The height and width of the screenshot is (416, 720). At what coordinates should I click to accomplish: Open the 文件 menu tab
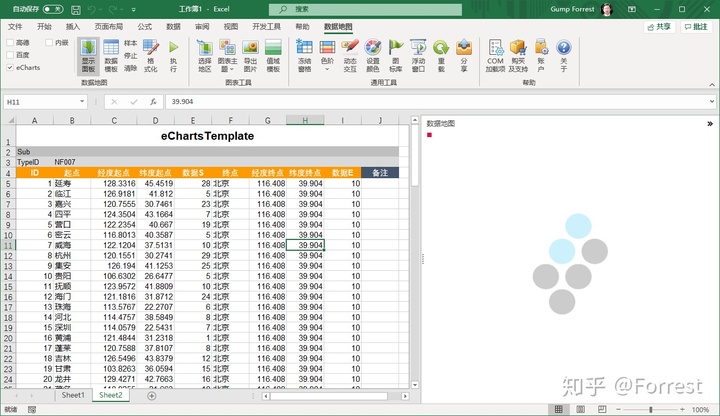click(x=15, y=27)
